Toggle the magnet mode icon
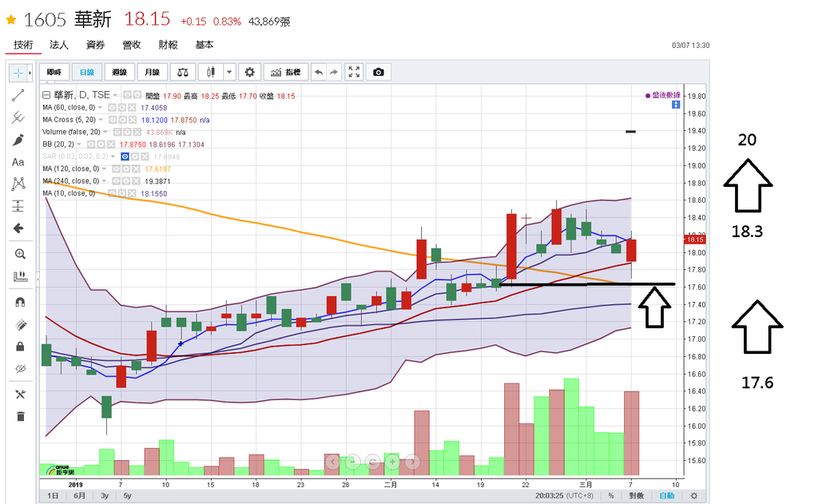 point(20,302)
